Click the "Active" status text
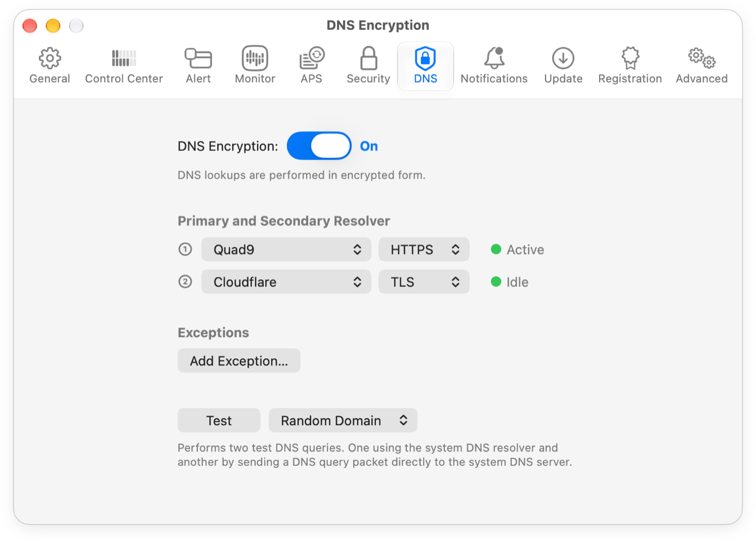Viewport: 756px width, 542px height. (x=525, y=250)
